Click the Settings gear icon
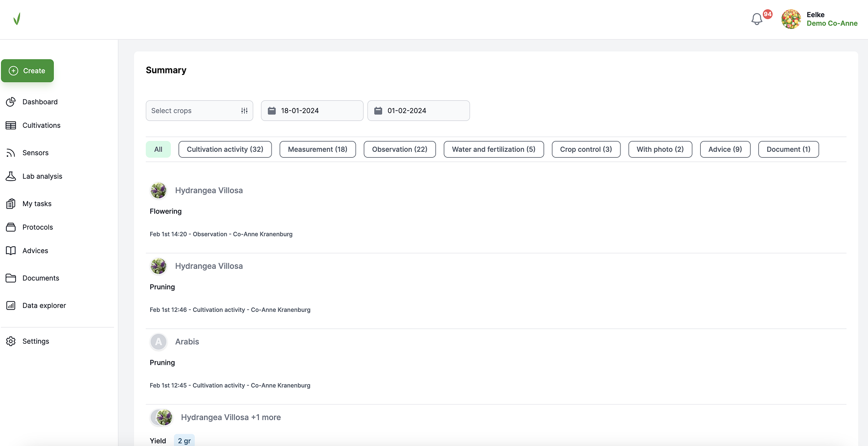The height and width of the screenshot is (446, 868). click(x=11, y=341)
